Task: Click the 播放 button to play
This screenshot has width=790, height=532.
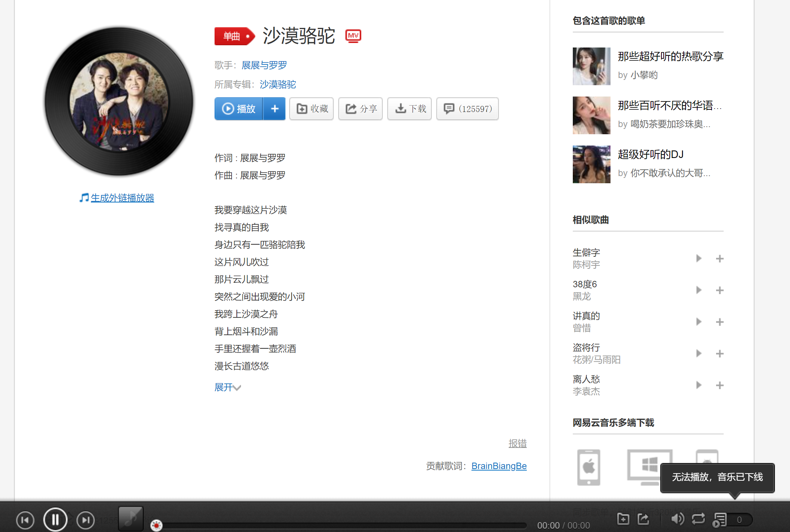Action: (x=238, y=109)
